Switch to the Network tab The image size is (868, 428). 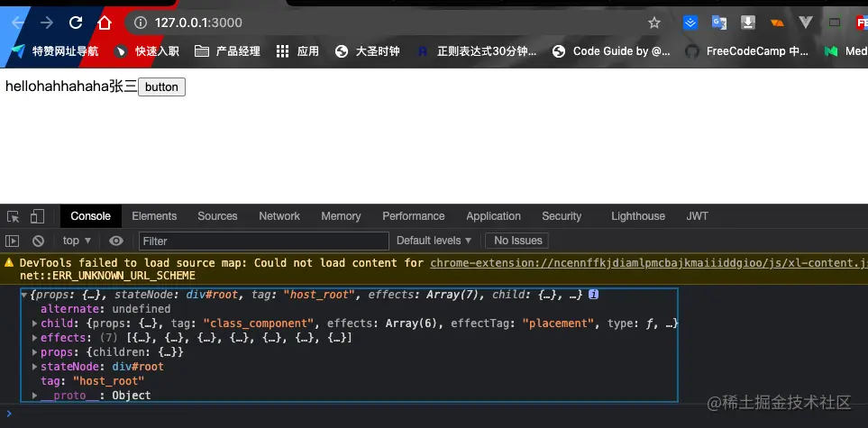[x=279, y=216]
